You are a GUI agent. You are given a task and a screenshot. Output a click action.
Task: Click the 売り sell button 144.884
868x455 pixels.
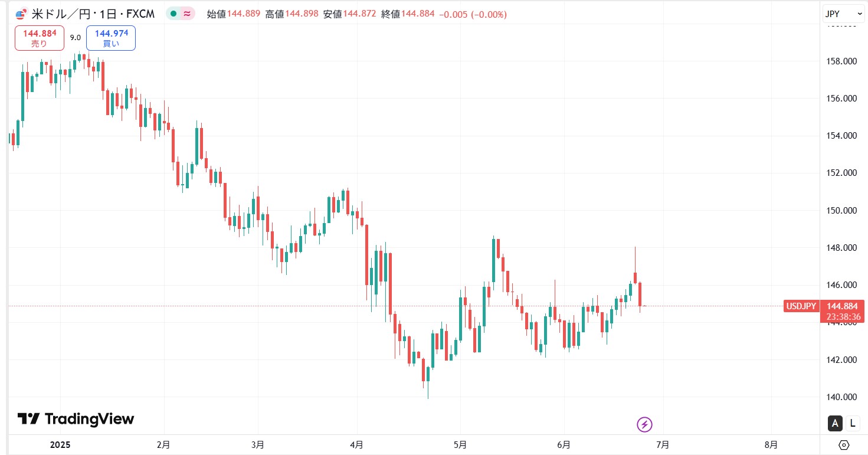[x=40, y=38]
